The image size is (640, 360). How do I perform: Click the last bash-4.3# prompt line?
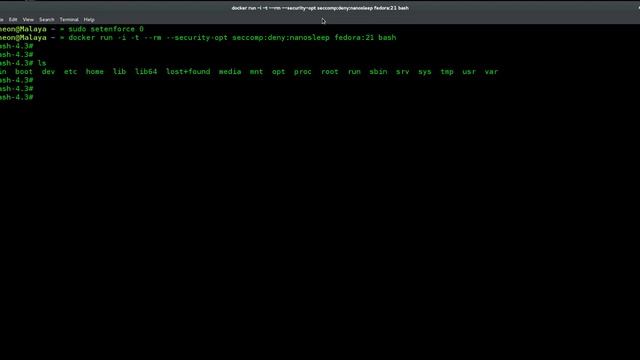point(17,97)
